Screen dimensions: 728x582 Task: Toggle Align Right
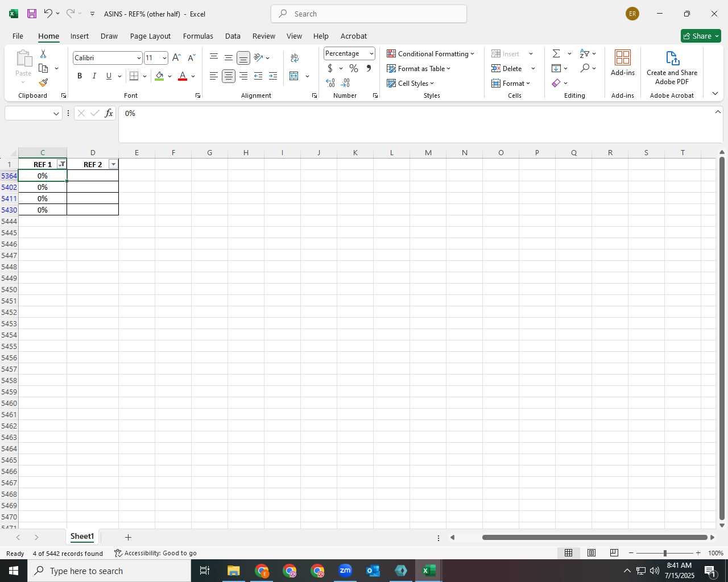243,76
